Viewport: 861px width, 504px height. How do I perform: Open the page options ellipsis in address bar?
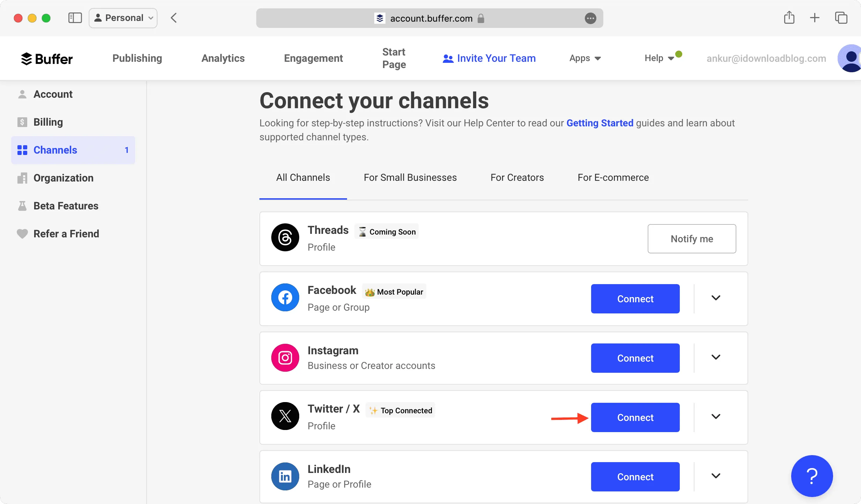click(590, 18)
